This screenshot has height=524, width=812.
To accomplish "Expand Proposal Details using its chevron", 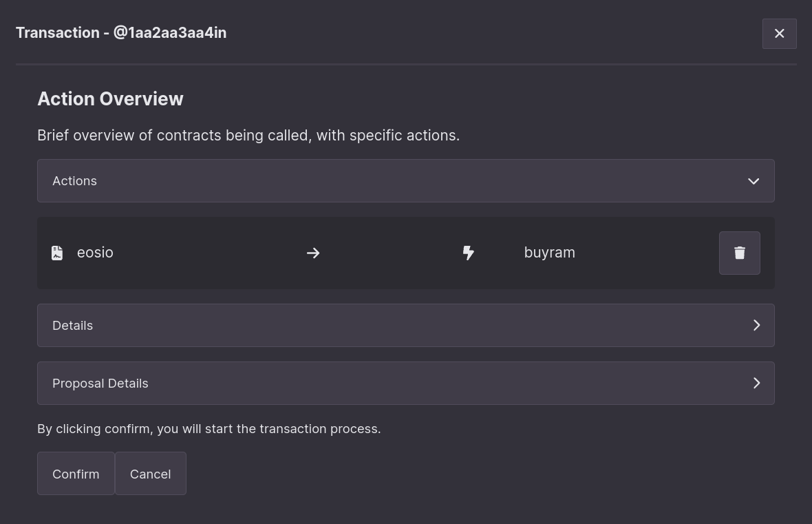I will (x=756, y=383).
